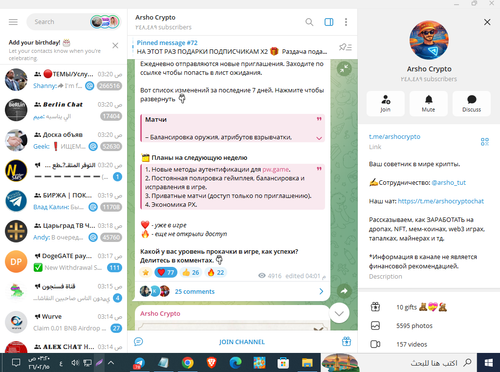Forward the post with share arrow
This screenshot has width=500, height=372.
(344, 291)
